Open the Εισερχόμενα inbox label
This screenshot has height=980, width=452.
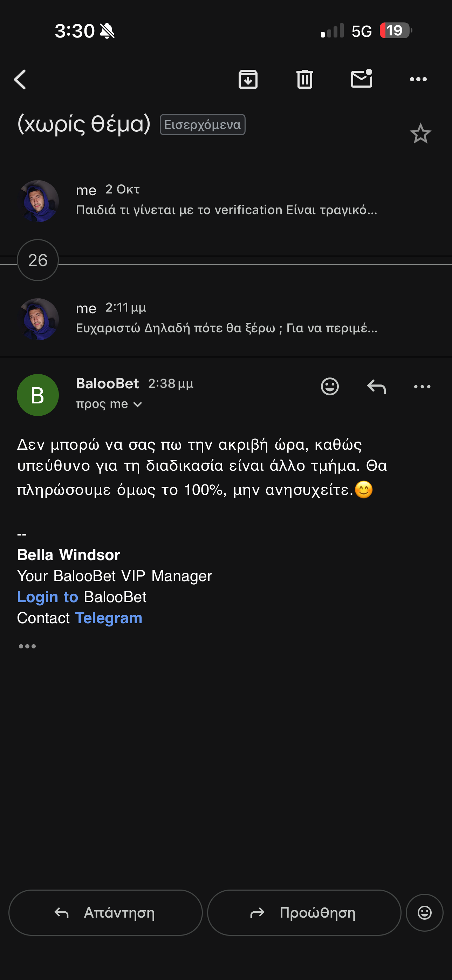click(x=203, y=125)
